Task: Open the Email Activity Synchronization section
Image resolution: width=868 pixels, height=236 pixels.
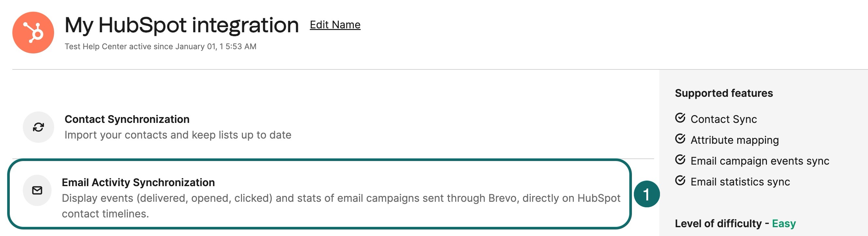Action: 138,183
